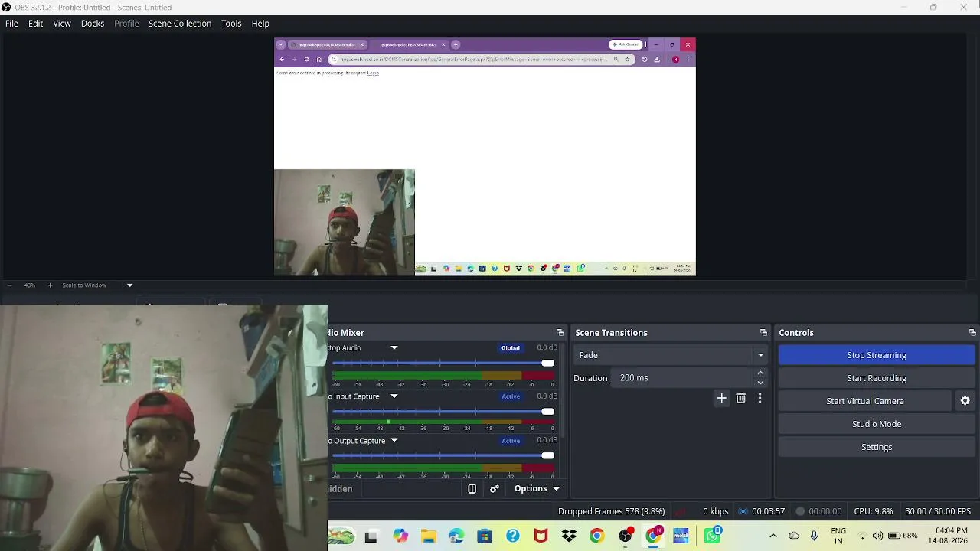
Task: Switch to OBS Studio taskbar icon
Action: click(626, 536)
